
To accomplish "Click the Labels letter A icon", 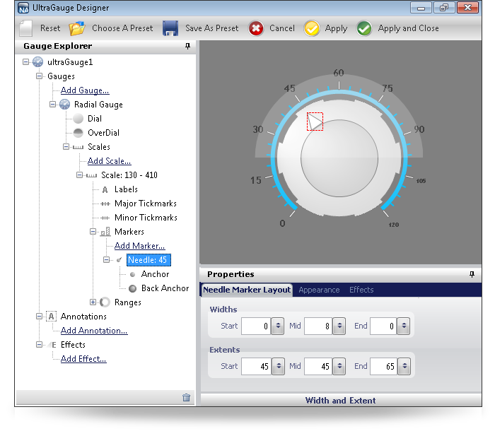I will pos(105,189).
